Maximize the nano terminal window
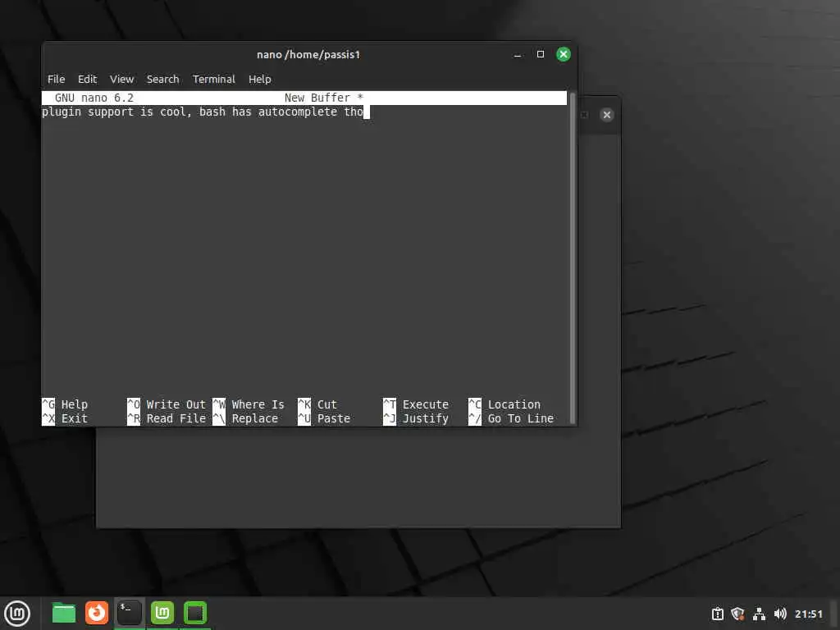Screen dimensions: 840x630 [541, 54]
